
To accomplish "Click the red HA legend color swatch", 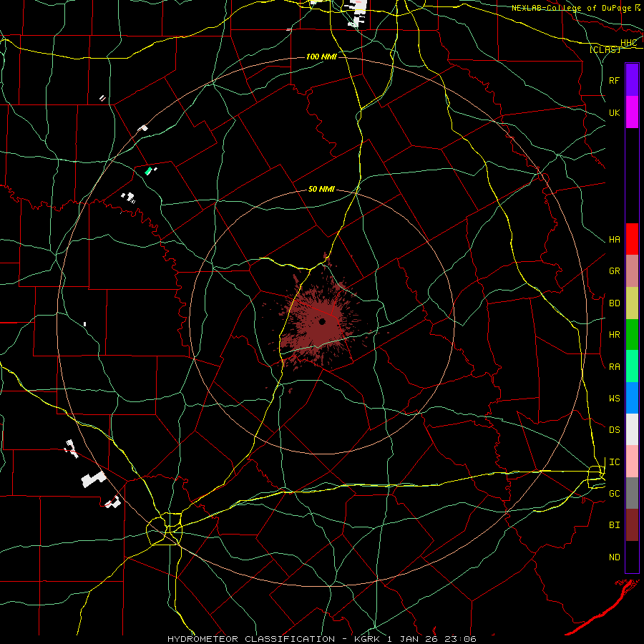I will [632, 239].
